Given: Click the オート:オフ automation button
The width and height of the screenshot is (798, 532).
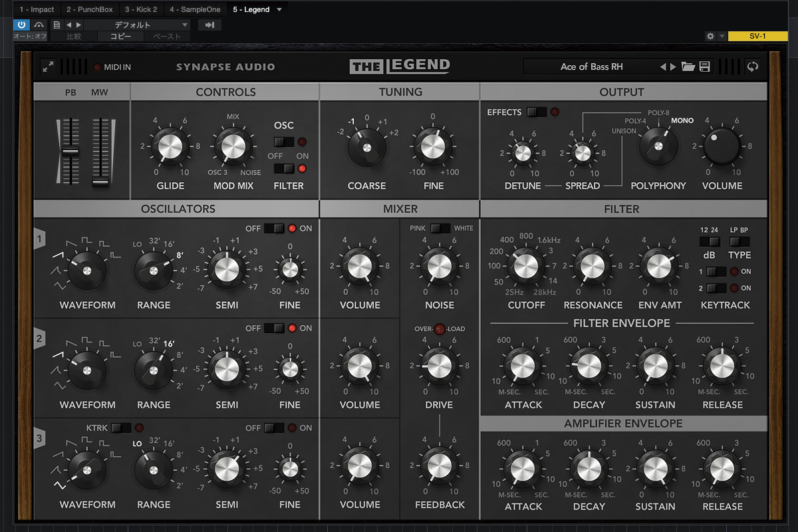Looking at the screenshot, I should point(31,37).
